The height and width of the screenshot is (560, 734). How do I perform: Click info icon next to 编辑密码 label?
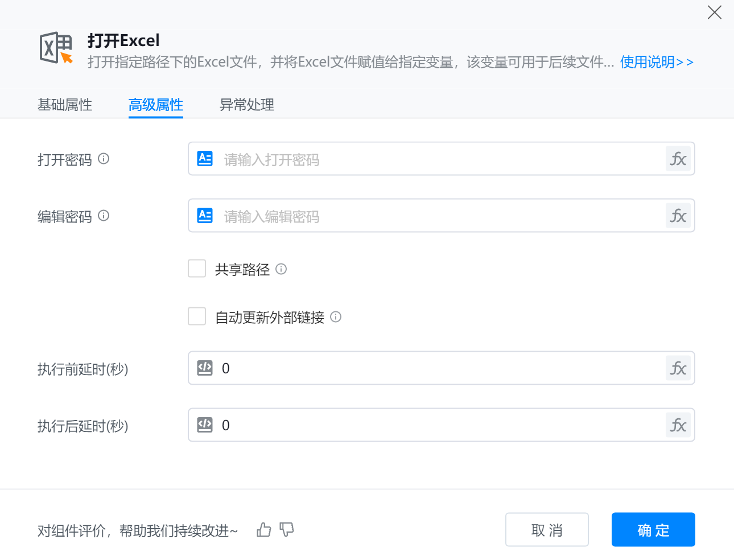pyautogui.click(x=104, y=216)
